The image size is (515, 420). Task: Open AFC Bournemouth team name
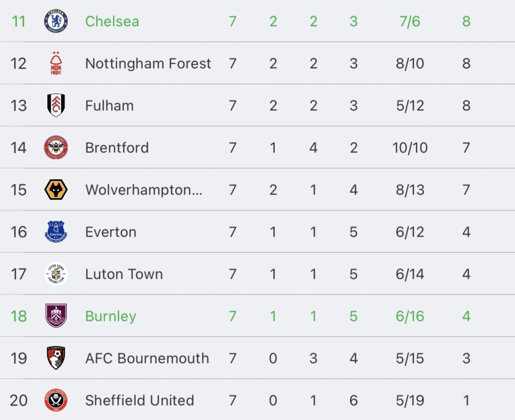pos(147,358)
